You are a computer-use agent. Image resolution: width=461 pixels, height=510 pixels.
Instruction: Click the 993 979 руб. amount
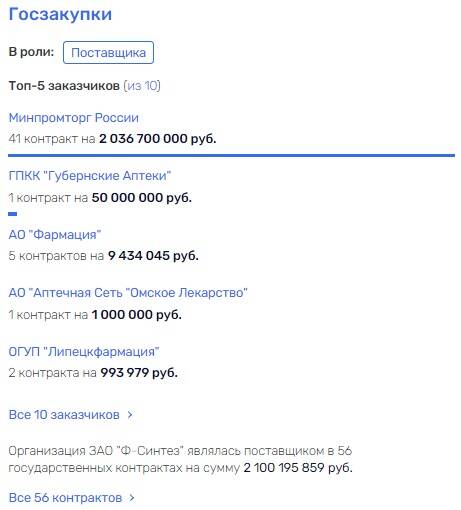(139, 373)
